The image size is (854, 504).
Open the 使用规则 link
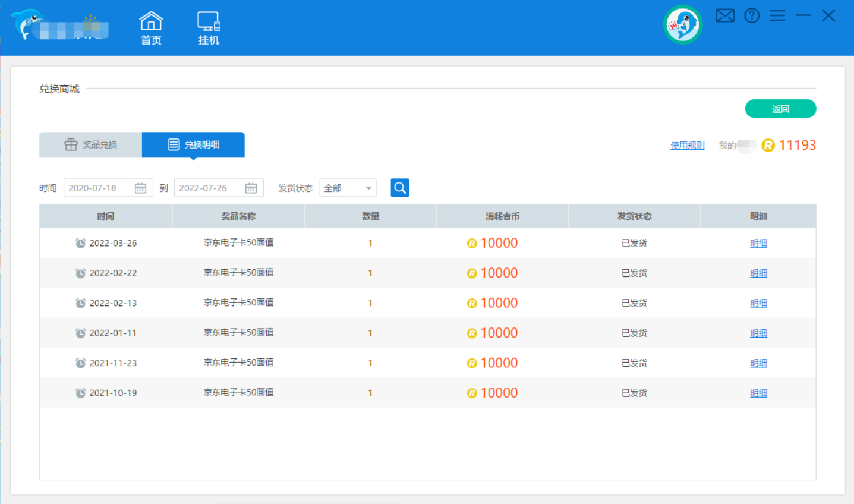pos(687,145)
